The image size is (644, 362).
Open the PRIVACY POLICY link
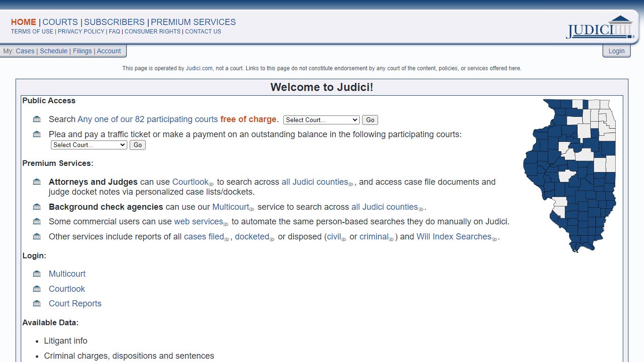pos(81,32)
